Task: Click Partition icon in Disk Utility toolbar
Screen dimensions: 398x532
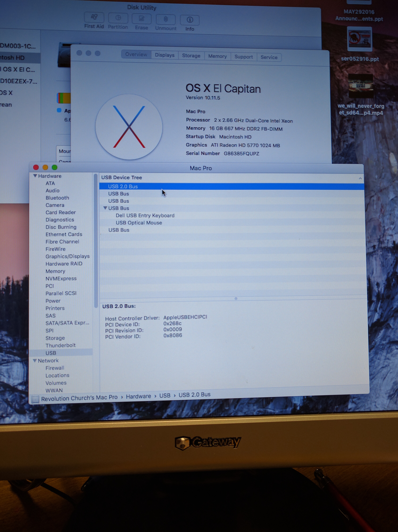Action: click(118, 18)
